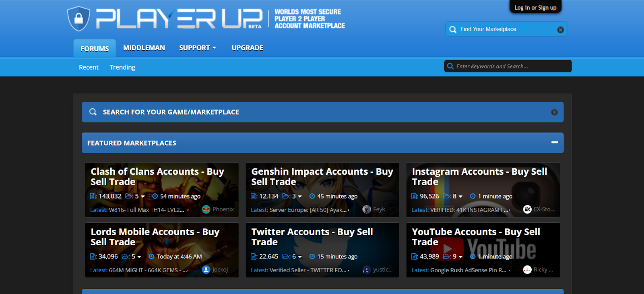Focus the Find Your Marketplace input
This screenshot has height=294, width=644.
(506, 29)
